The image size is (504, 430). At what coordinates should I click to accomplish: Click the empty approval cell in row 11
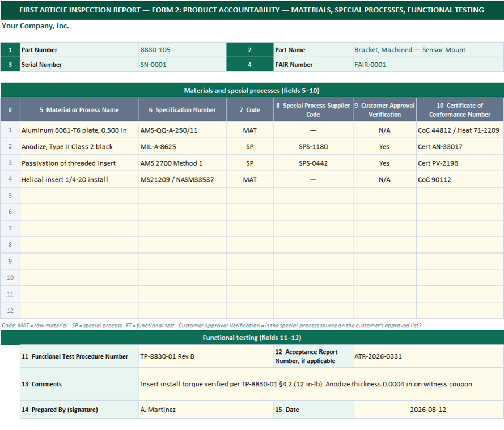385,294
